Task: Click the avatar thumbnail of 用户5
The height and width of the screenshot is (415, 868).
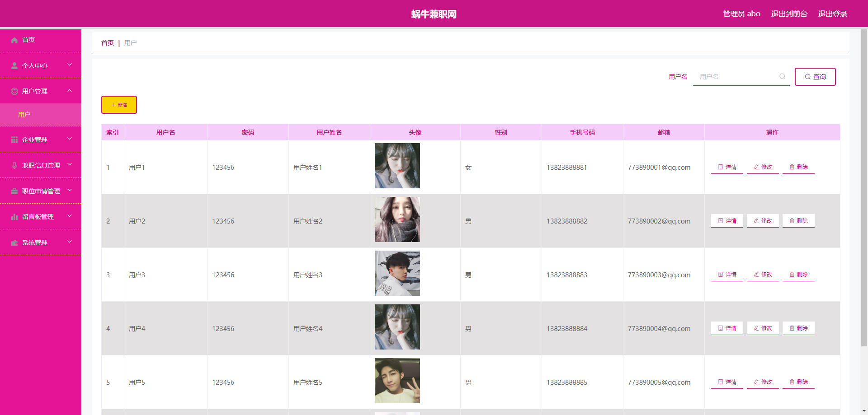Action: [397, 381]
